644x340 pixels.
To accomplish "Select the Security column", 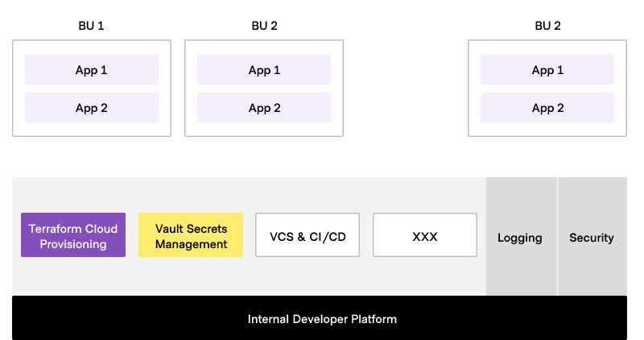I will tap(592, 238).
